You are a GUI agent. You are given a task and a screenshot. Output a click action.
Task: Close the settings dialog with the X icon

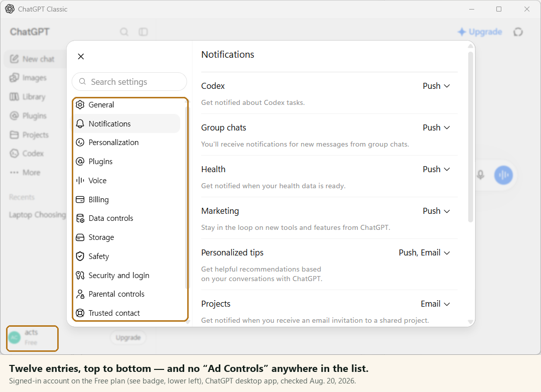(81, 56)
